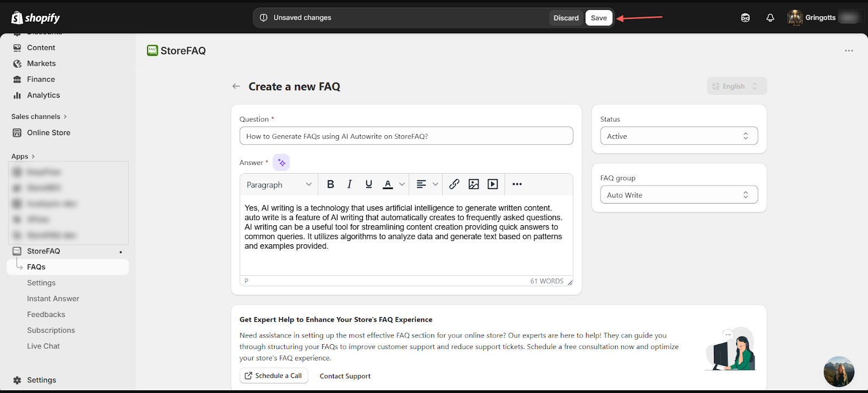Click the 61 WORDS counter
Image resolution: width=868 pixels, height=393 pixels.
(547, 281)
